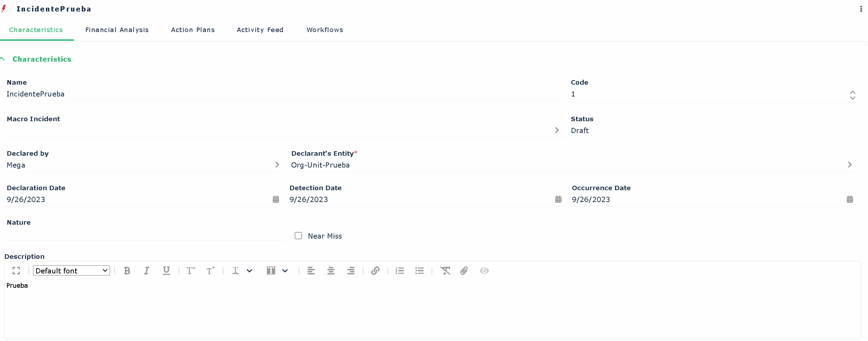Click the Status value Draft
This screenshot has width=868, height=341.
580,131
